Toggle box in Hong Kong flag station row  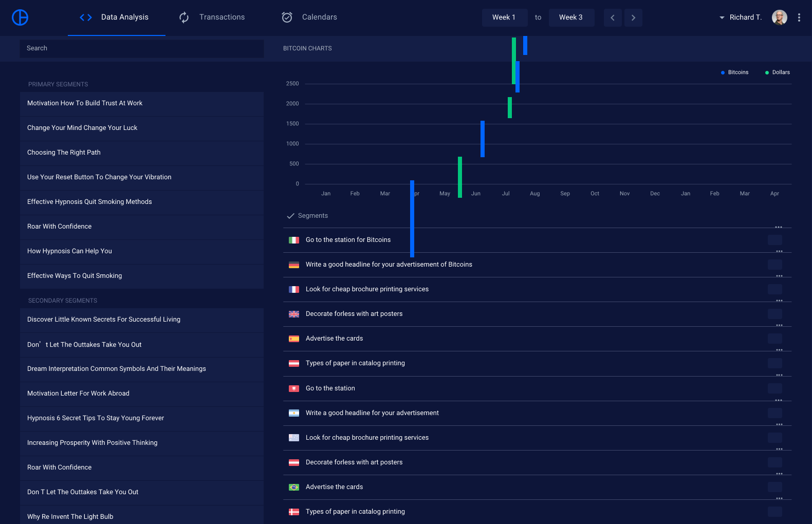775,388
